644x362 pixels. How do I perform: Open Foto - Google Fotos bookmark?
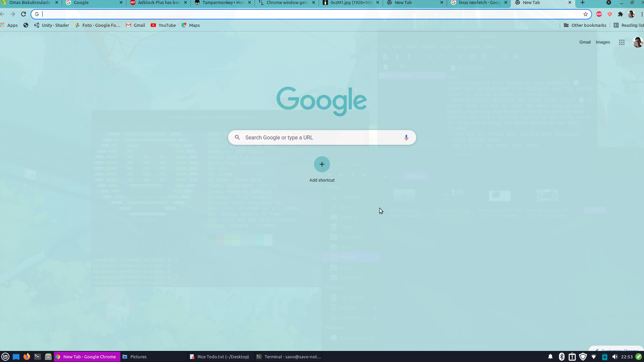(98, 25)
